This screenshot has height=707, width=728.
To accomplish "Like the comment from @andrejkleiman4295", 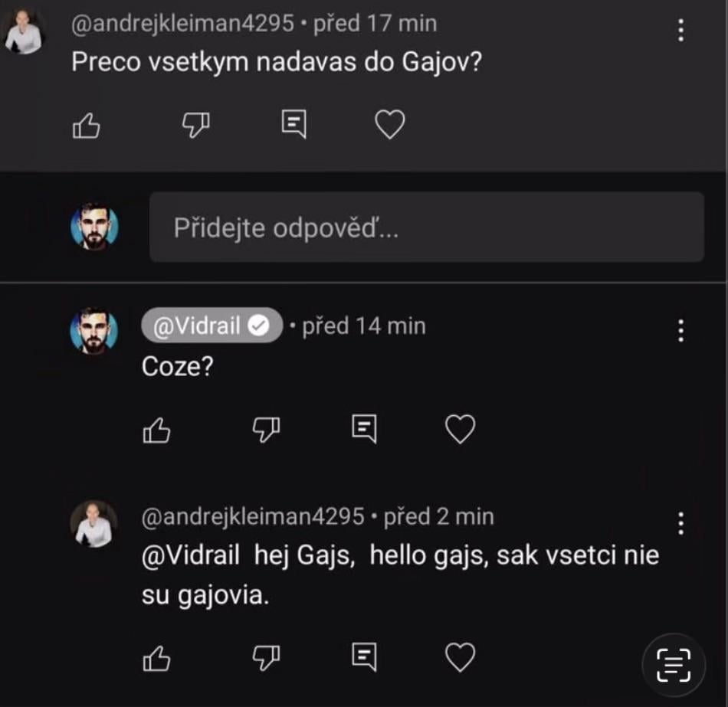I will [x=87, y=126].
